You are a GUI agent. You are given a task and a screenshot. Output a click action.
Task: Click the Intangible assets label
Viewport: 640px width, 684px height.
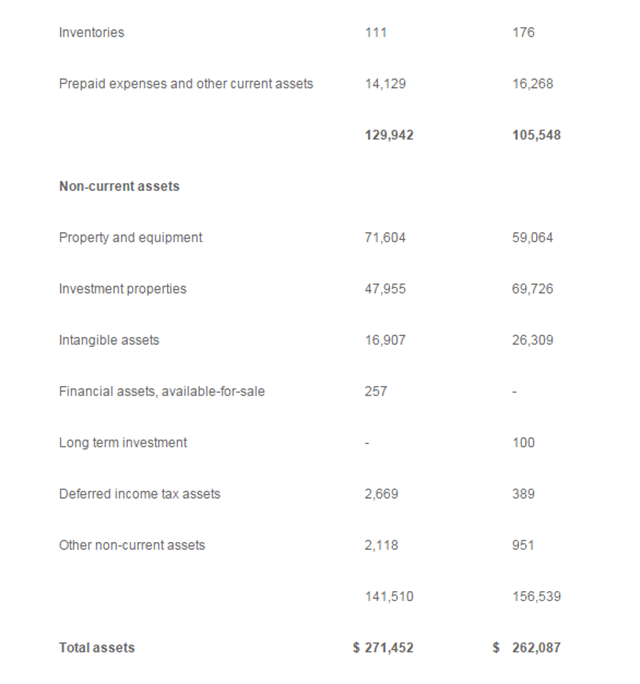point(109,340)
